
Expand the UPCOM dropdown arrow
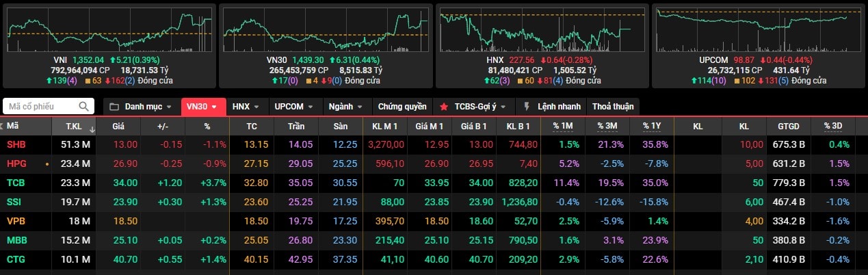311,107
